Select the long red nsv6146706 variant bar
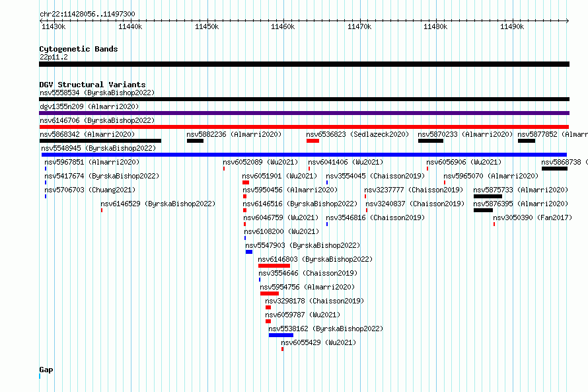588x392 pixels. point(304,127)
